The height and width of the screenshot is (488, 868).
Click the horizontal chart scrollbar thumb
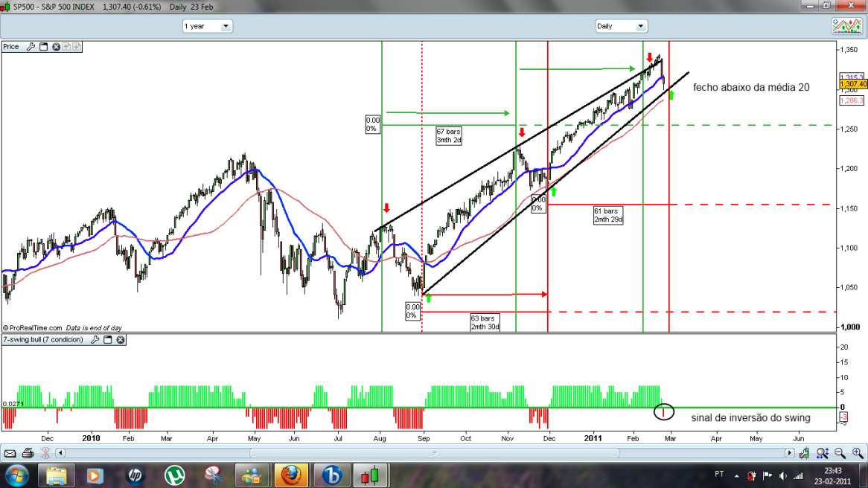[x=435, y=453]
